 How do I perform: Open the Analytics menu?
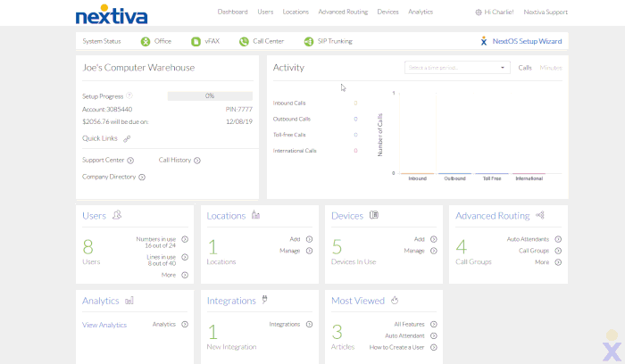(421, 12)
